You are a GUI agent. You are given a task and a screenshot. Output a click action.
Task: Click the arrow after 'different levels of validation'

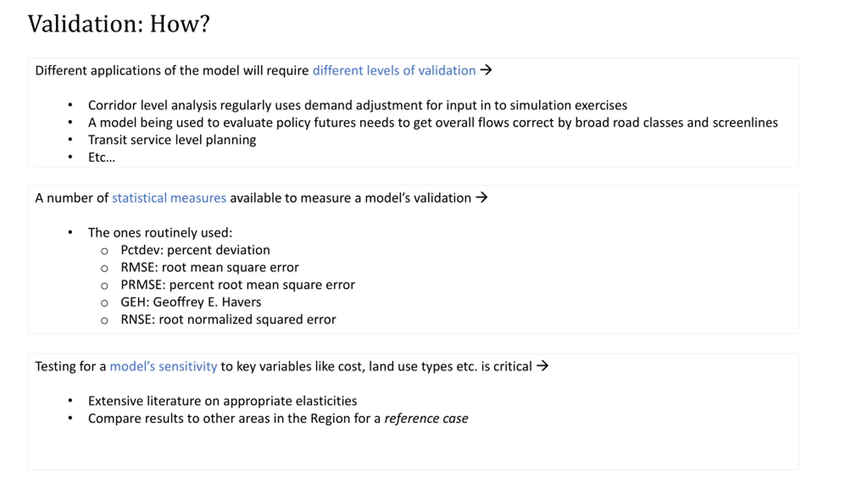coord(486,70)
